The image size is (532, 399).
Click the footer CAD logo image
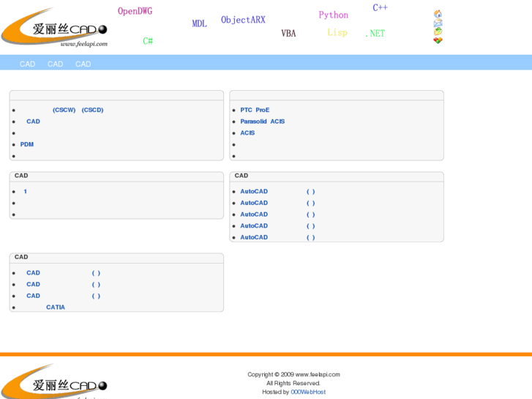tap(54, 381)
